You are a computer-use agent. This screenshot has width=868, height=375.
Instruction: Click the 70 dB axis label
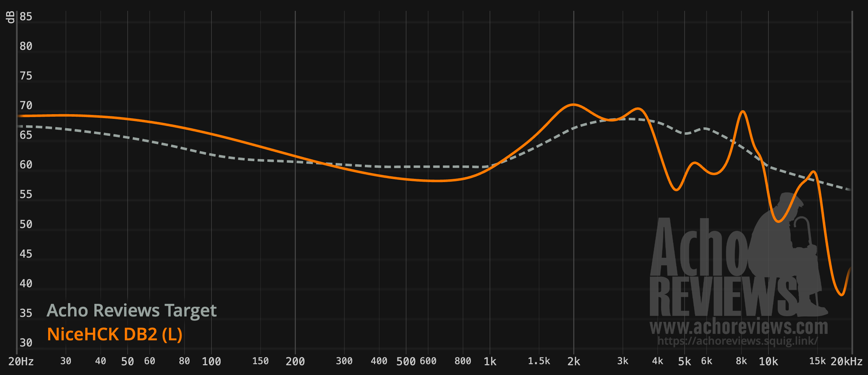coord(26,105)
